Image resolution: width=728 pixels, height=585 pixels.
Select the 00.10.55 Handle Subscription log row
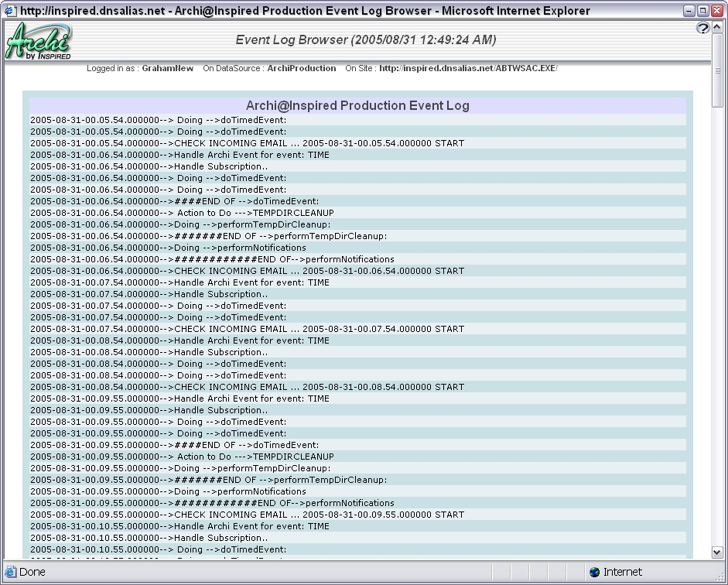(x=149, y=538)
